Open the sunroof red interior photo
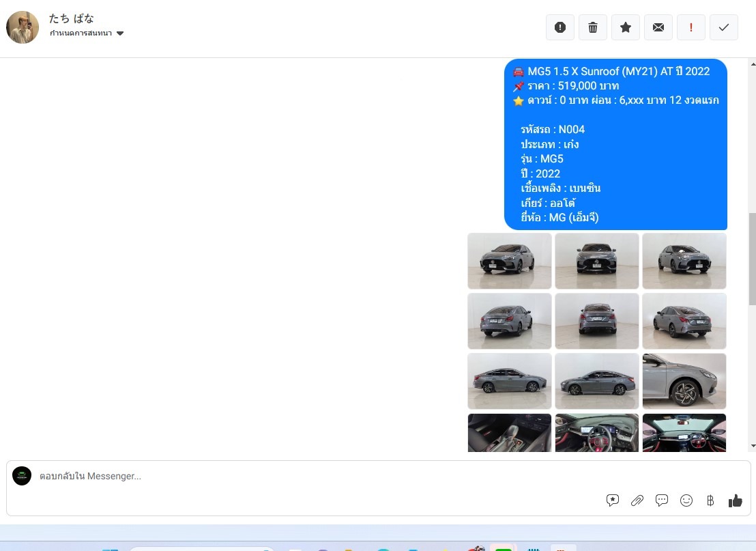Image resolution: width=756 pixels, height=551 pixels. pos(684,433)
